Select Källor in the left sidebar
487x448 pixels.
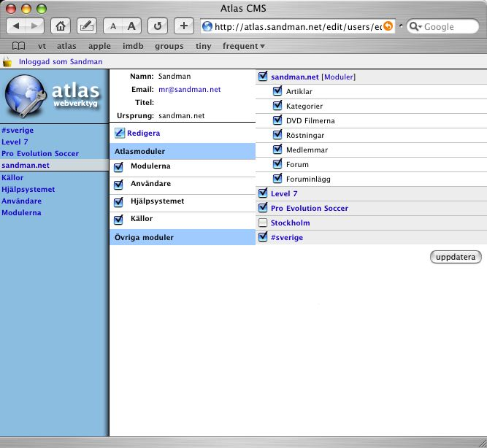tap(13, 177)
